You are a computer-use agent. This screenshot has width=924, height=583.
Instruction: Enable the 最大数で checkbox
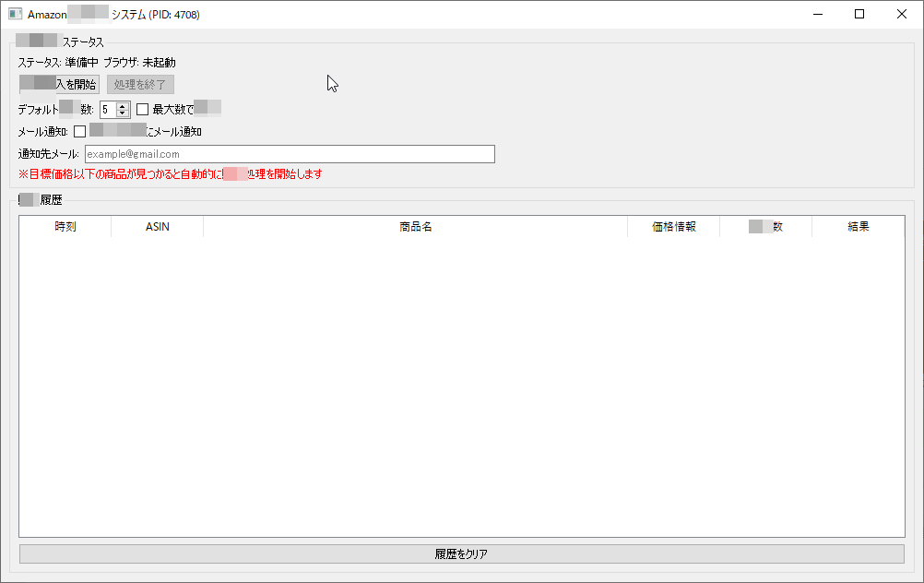coord(143,109)
